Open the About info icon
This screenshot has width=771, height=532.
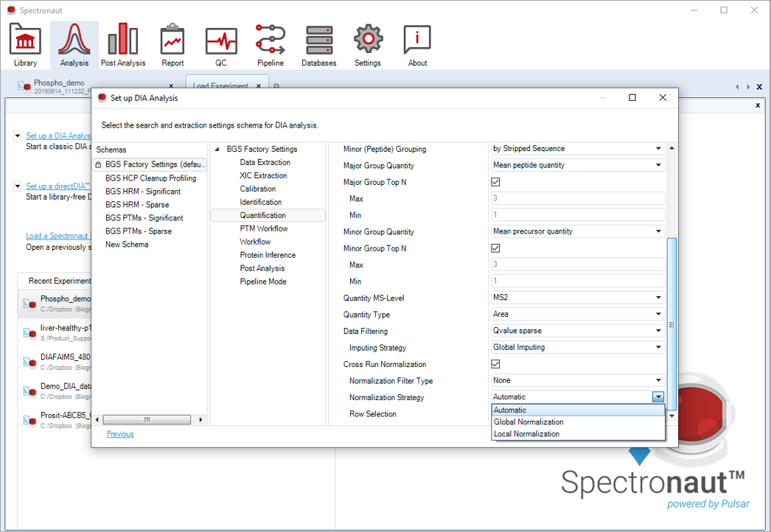tap(417, 45)
